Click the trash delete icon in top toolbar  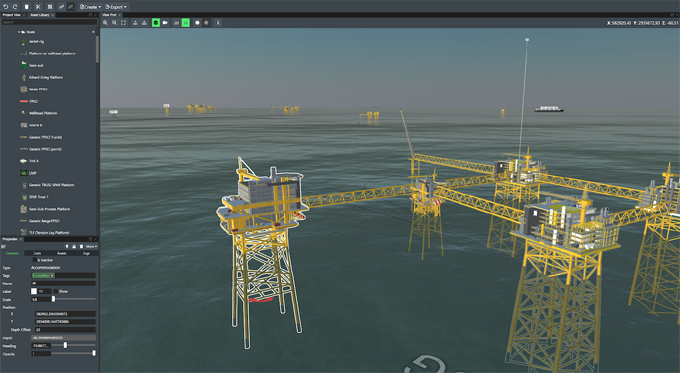[26, 7]
